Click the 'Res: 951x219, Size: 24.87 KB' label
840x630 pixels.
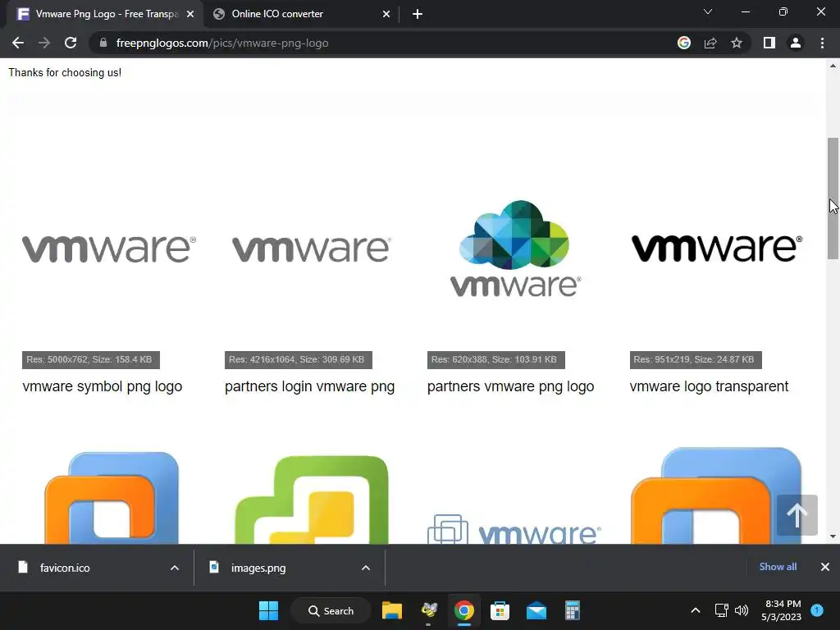(696, 359)
